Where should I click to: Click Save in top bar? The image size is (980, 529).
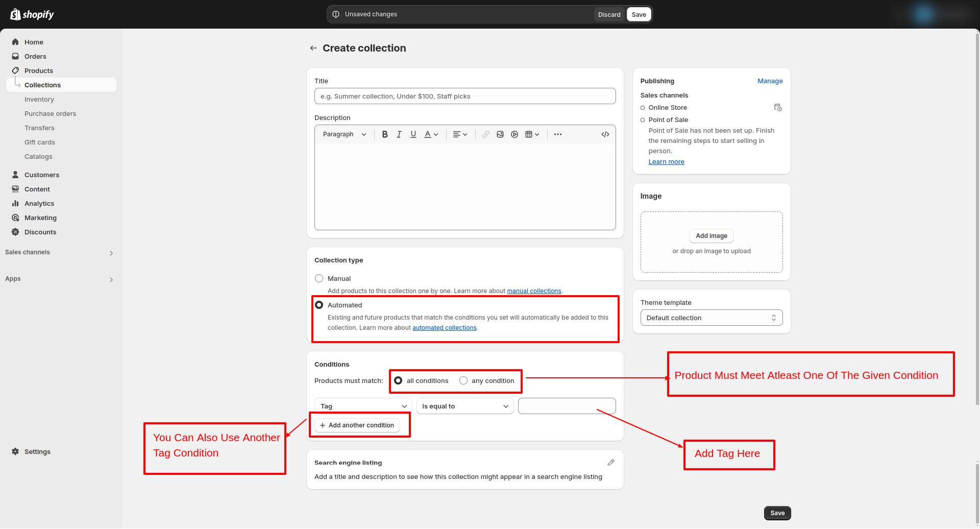[x=639, y=14]
